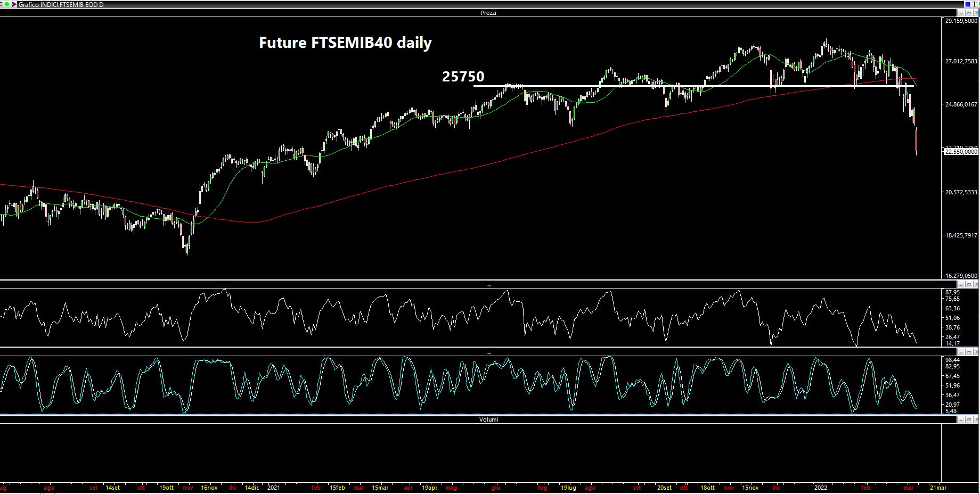Click the 29.159,5000 price axis value
This screenshot has width=980, height=494.
click(x=961, y=21)
